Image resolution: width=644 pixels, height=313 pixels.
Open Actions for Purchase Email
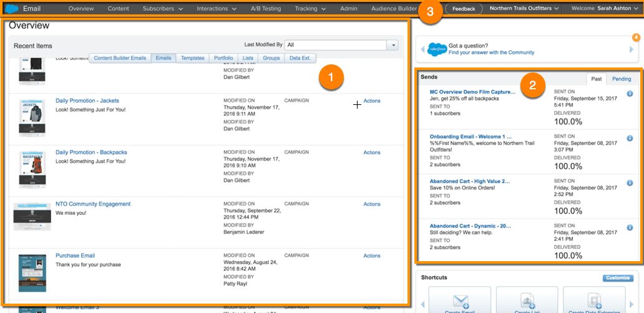click(372, 256)
